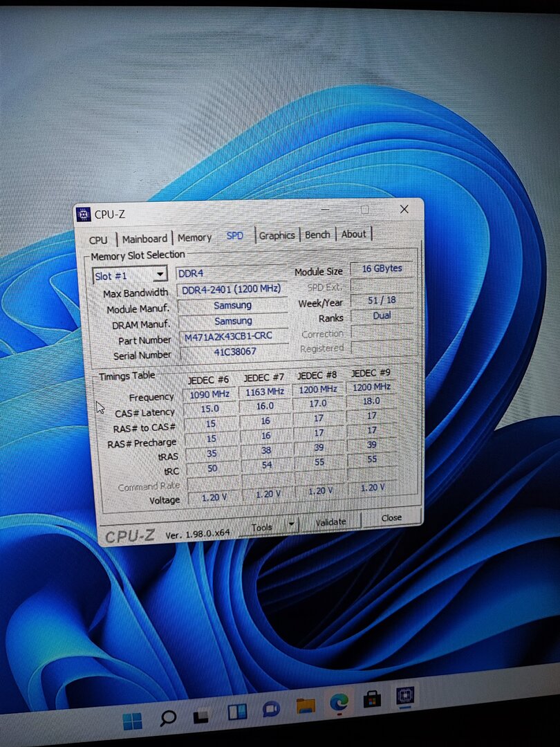Screen dimensions: 560x747
Task: Minimize the CPU-Z window
Action: [325, 210]
